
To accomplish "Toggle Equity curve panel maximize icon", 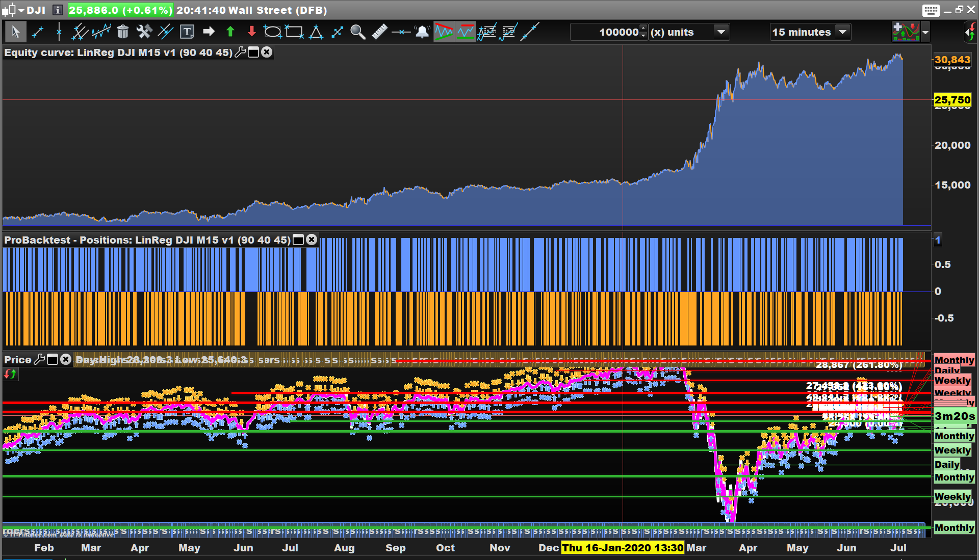I will tap(253, 52).
